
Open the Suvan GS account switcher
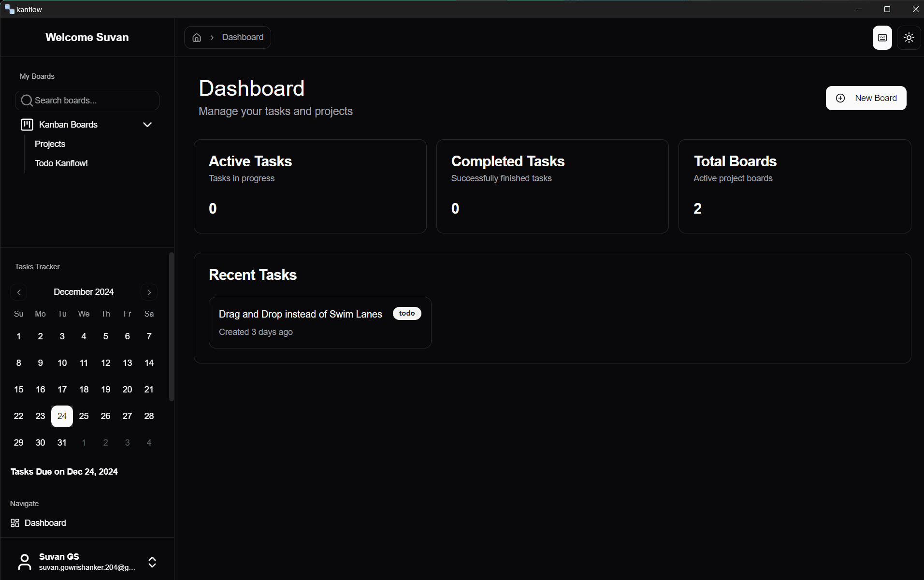coord(152,562)
